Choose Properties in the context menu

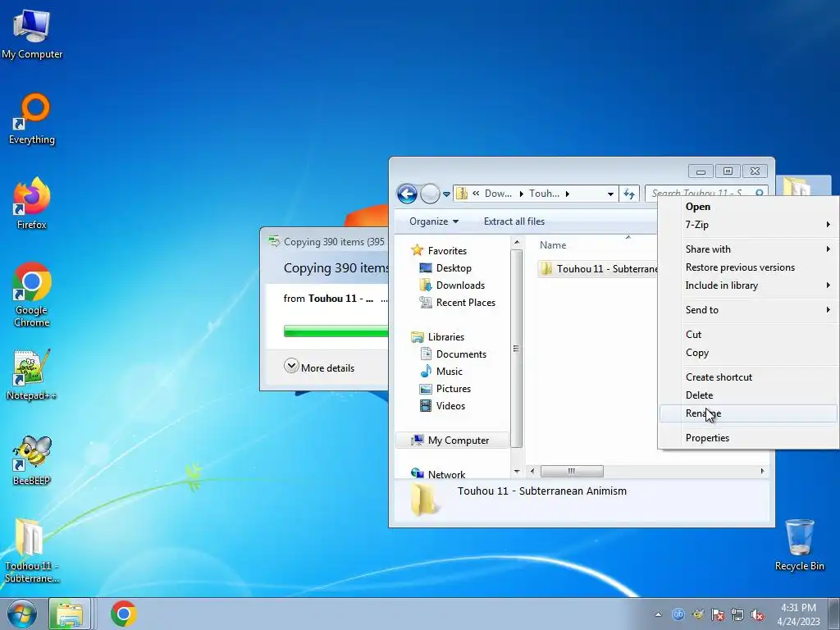[x=749, y=438]
